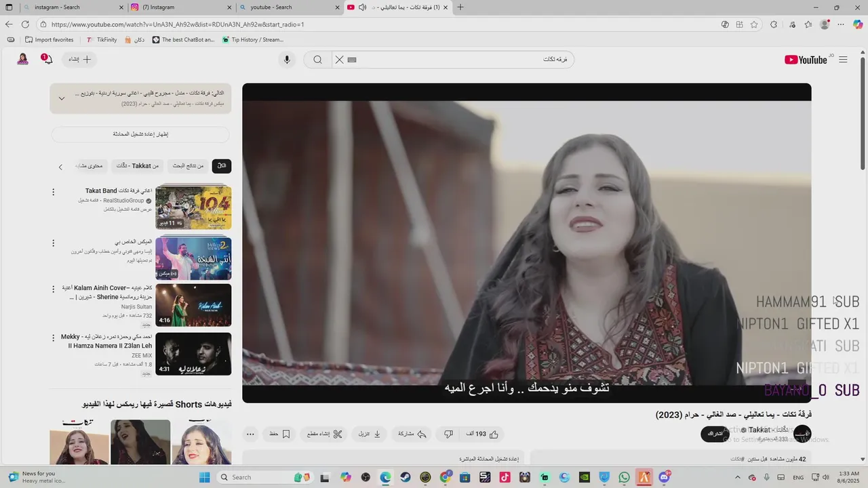This screenshot has height=488, width=868.
Task: Open the YouTube account avatar menu
Action: point(23,60)
